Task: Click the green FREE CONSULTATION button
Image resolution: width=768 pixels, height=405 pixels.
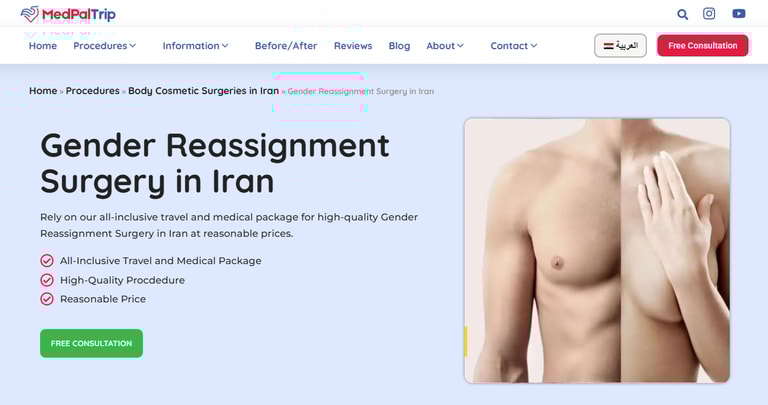Action: (92, 343)
